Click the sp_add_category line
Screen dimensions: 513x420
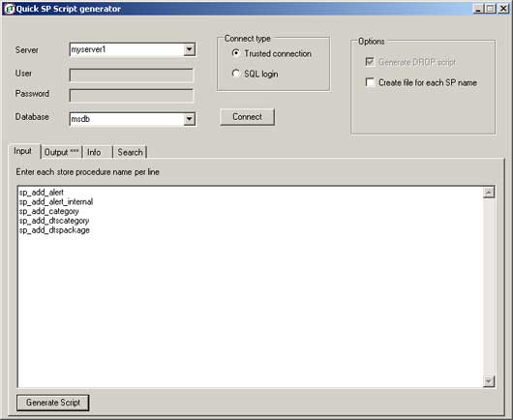click(48, 211)
